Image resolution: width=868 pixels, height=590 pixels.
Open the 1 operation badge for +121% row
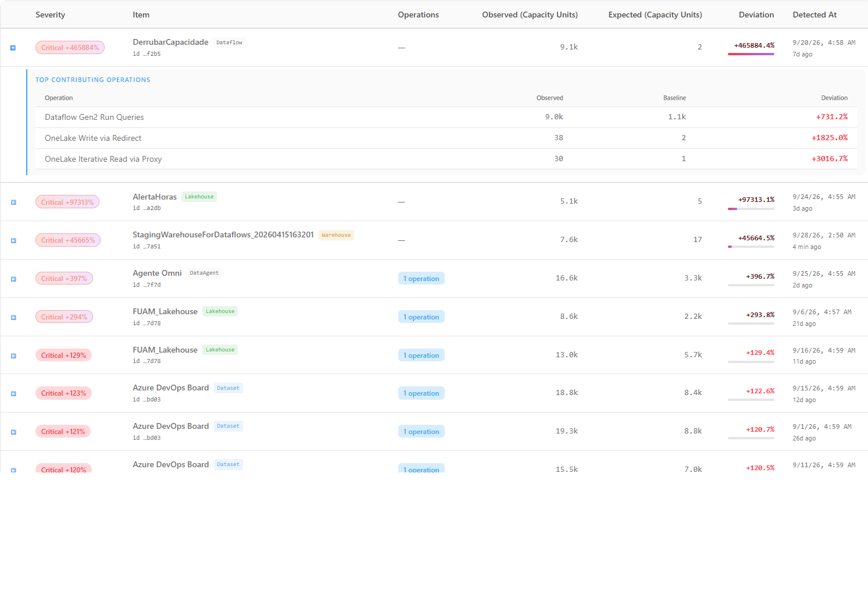tap(421, 432)
